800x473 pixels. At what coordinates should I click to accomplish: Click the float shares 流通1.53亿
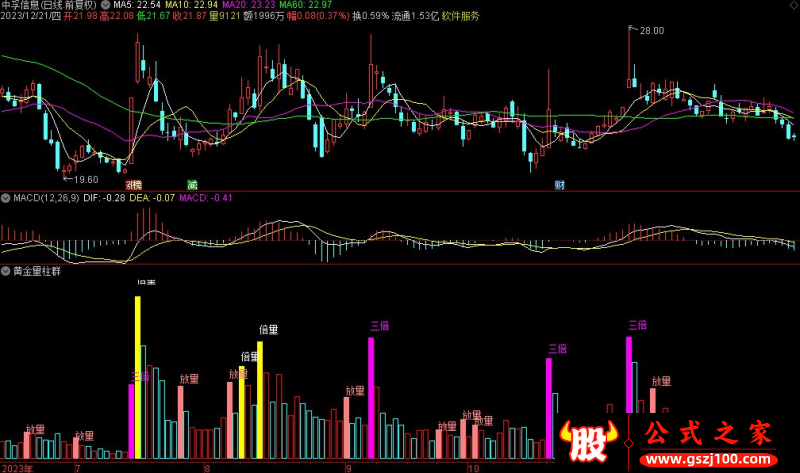[415, 16]
